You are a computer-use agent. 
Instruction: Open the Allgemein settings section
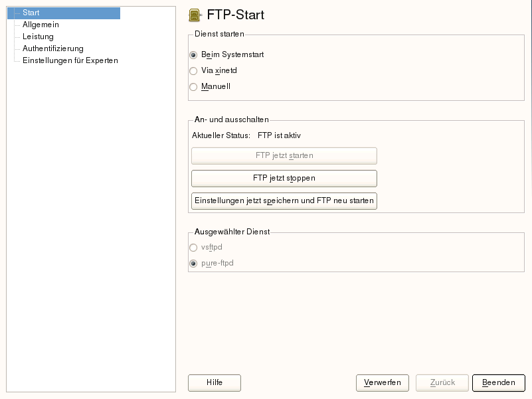click(41, 25)
